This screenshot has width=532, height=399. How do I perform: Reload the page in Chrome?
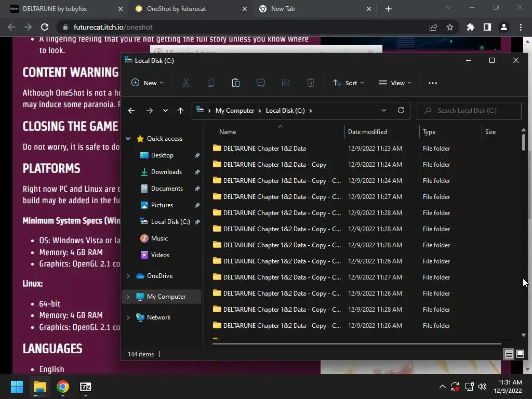pyautogui.click(x=45, y=27)
